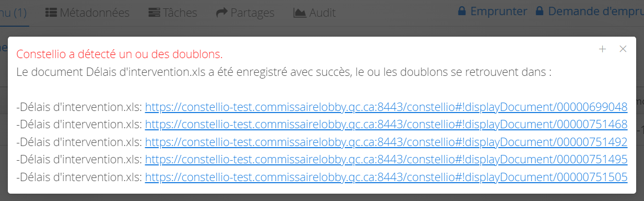
Task: Go to the Tâches tab label
Action: pyautogui.click(x=180, y=12)
